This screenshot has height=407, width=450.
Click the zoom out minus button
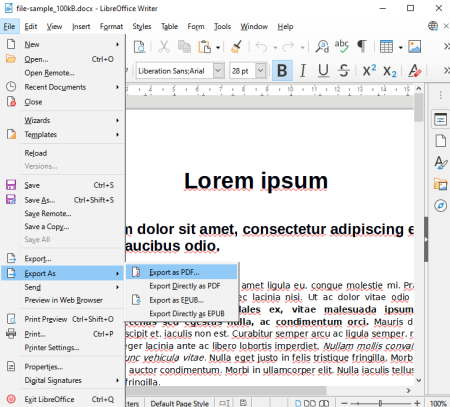point(344,403)
